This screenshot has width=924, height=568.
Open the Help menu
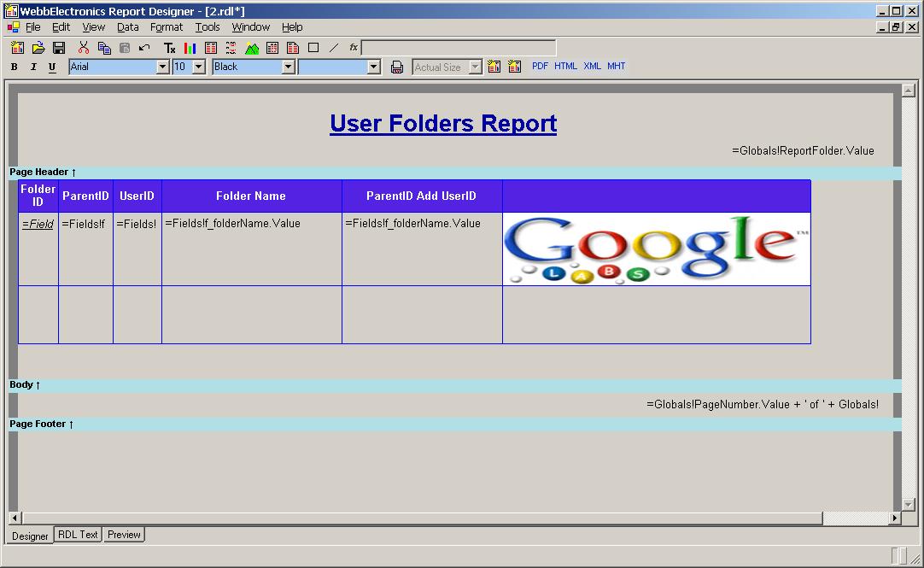pyautogui.click(x=292, y=27)
